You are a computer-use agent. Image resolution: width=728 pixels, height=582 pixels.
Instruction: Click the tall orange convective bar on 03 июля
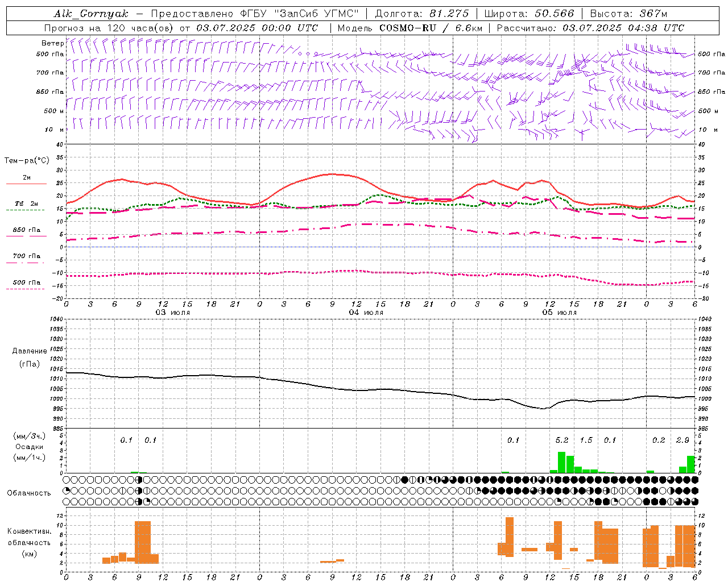pyautogui.click(x=143, y=542)
